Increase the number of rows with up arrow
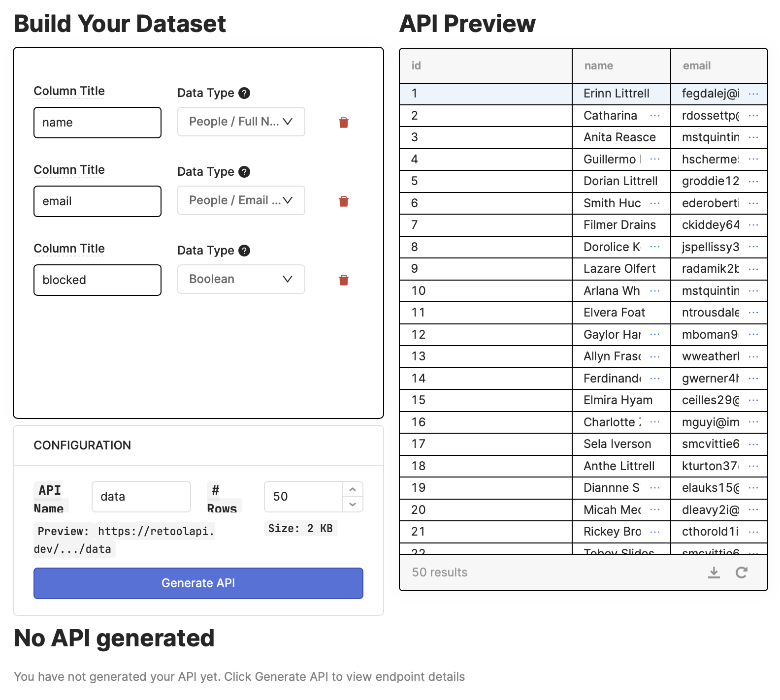The image size is (780, 700). pos(353,489)
